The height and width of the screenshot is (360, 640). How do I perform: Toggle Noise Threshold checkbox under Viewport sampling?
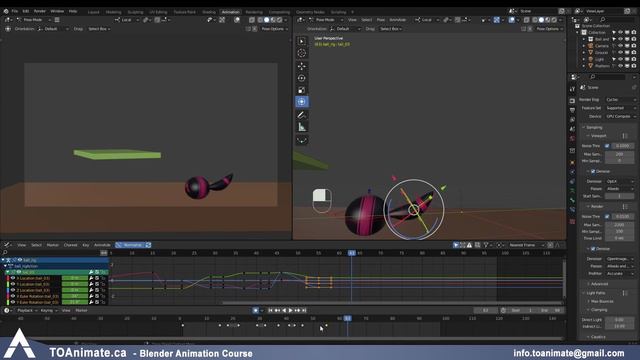coord(607,146)
